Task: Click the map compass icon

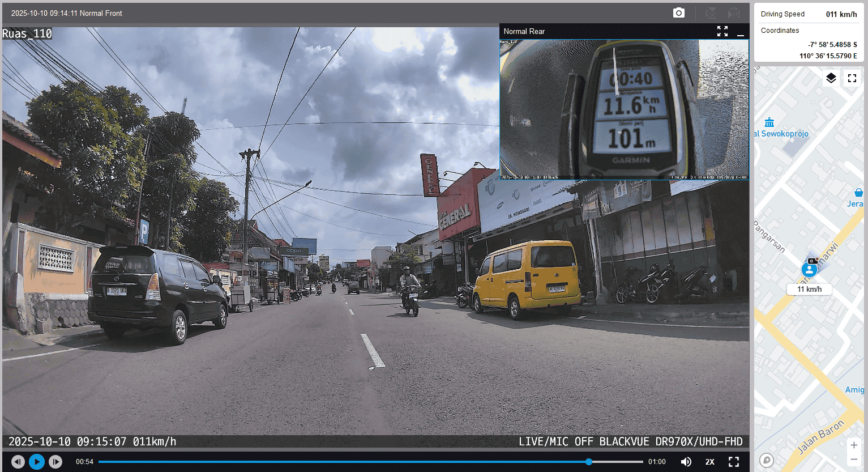Action: click(x=767, y=460)
